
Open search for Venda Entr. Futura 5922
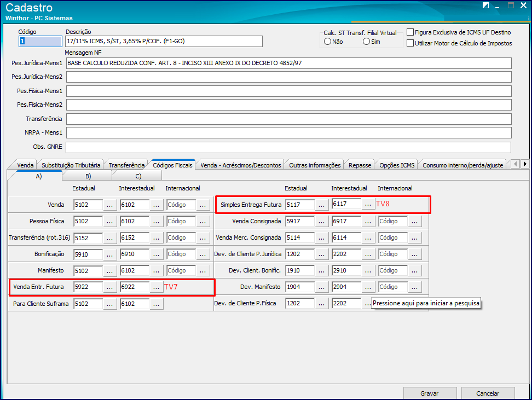[x=109, y=287]
